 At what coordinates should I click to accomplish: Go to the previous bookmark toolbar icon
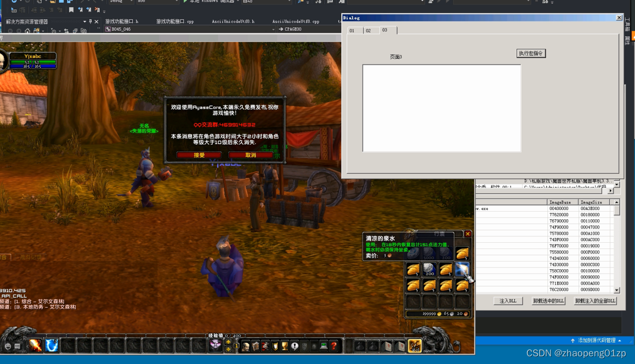80,10
